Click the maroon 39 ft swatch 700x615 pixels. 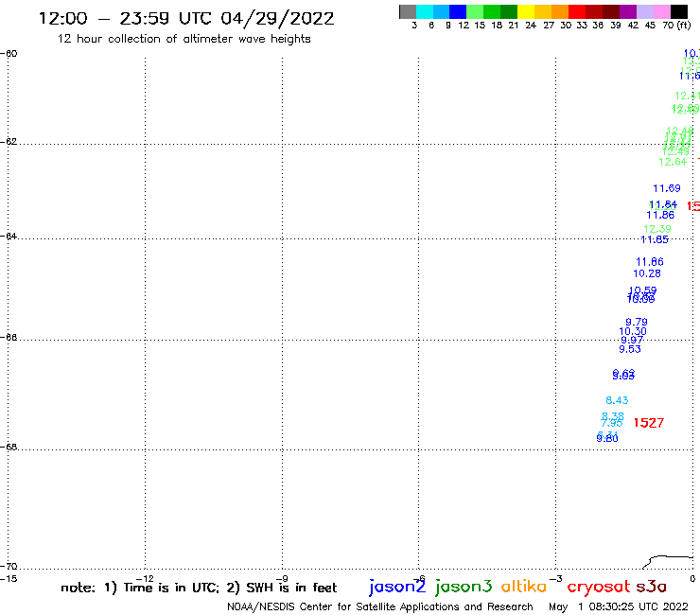[611, 11]
